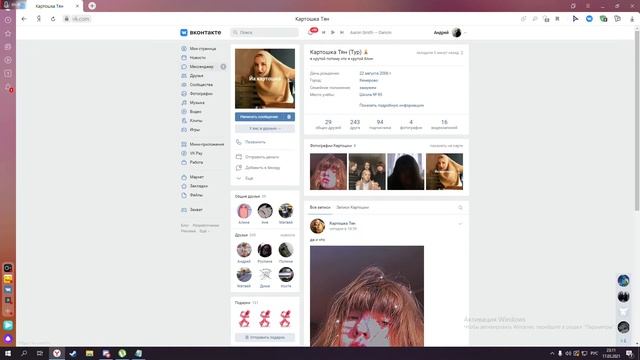Click vk.com address bar
This screenshot has height=360, width=640.
tap(77, 19)
